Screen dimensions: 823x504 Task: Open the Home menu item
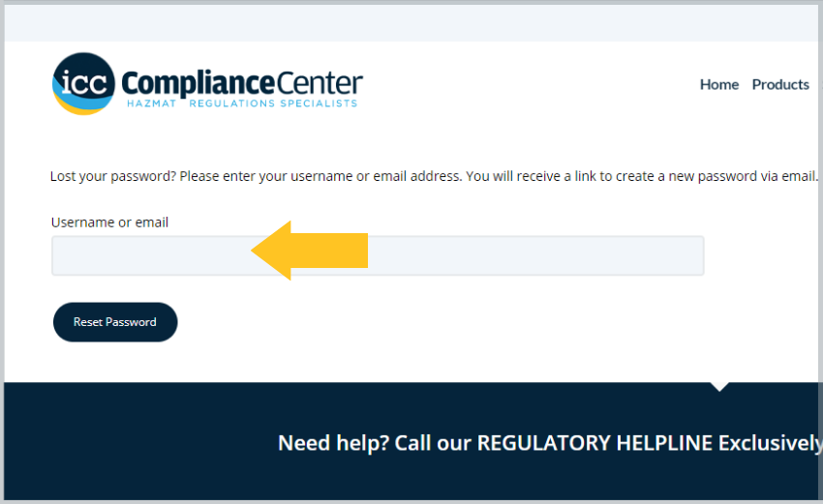tap(719, 84)
